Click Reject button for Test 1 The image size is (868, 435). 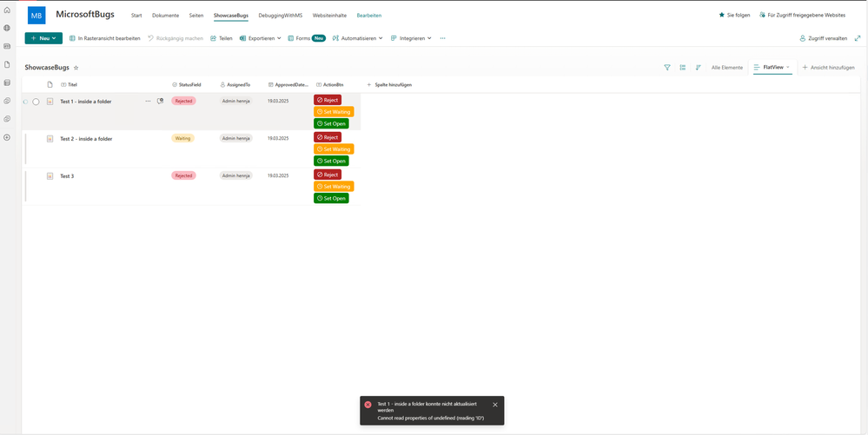click(328, 100)
